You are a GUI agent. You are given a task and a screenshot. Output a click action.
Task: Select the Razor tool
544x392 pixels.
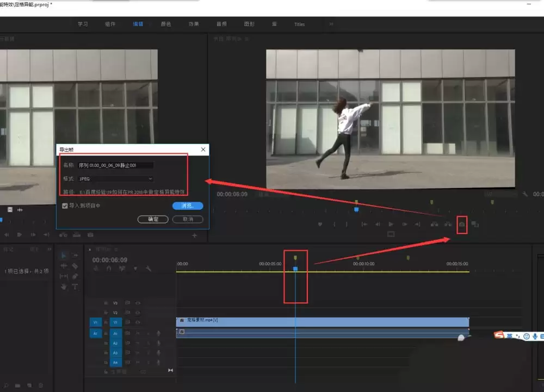tap(75, 266)
